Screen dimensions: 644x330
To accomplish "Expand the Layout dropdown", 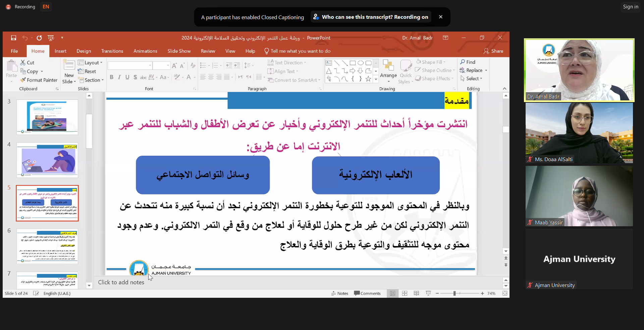I will tap(90, 63).
